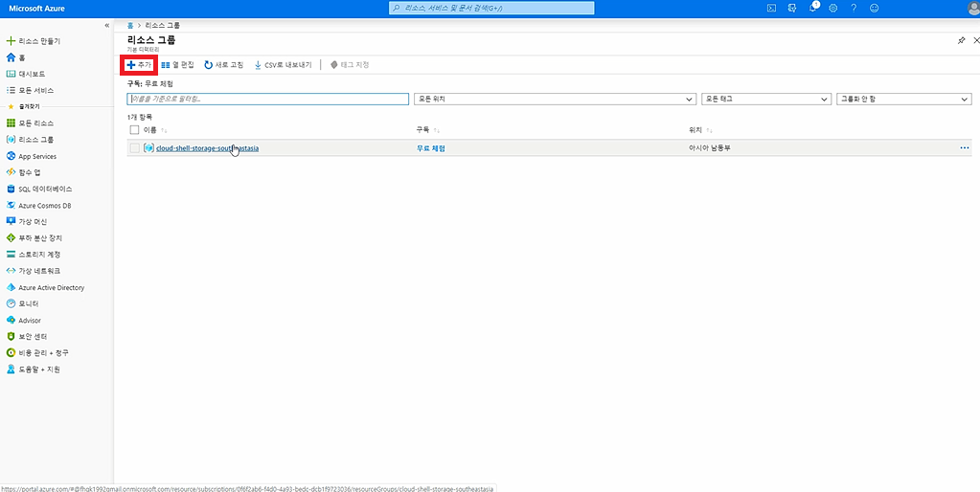Open 부하 분산 장치 in the sidebar

pyautogui.click(x=34, y=238)
